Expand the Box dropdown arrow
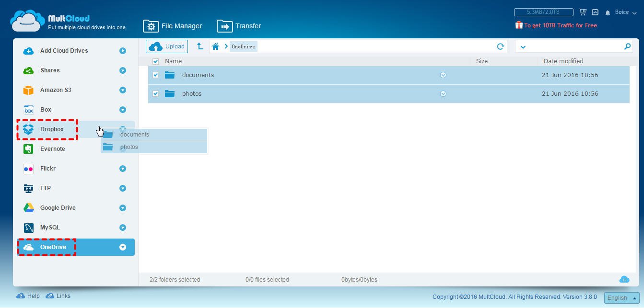 pos(123,110)
